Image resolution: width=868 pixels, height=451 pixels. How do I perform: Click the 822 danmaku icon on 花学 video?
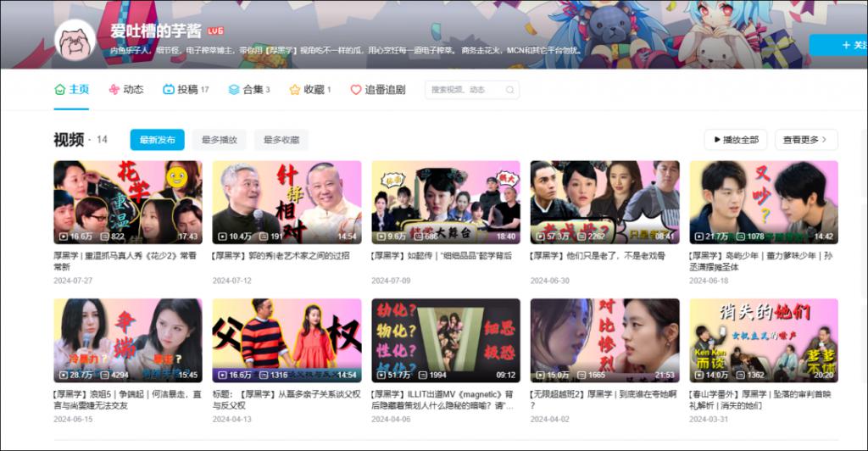[x=104, y=237]
